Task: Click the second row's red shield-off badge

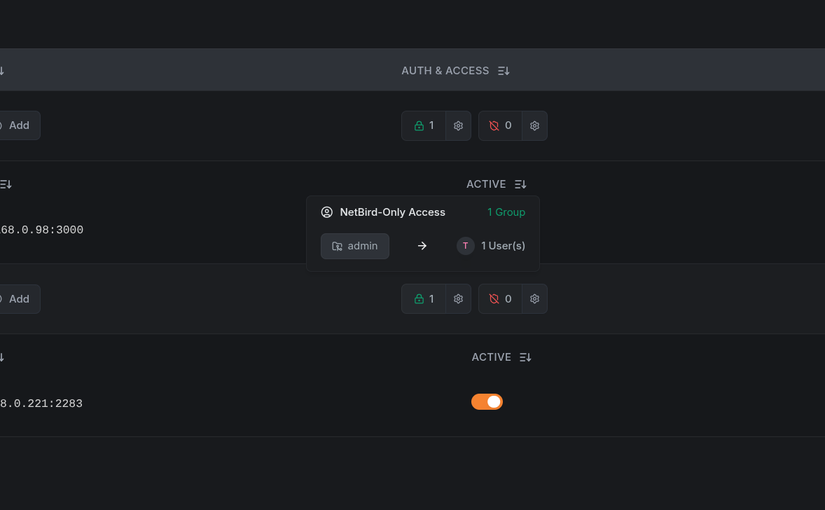Action: tap(500, 299)
